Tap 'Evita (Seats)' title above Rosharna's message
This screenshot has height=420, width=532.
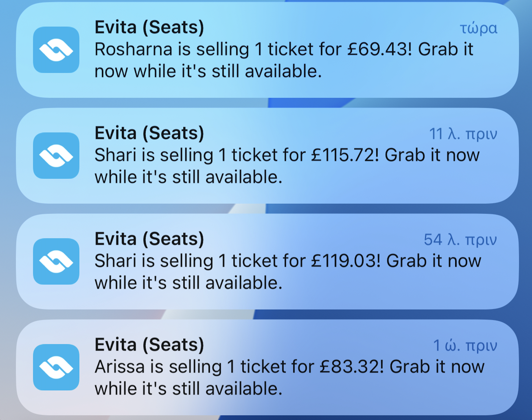[x=149, y=27]
